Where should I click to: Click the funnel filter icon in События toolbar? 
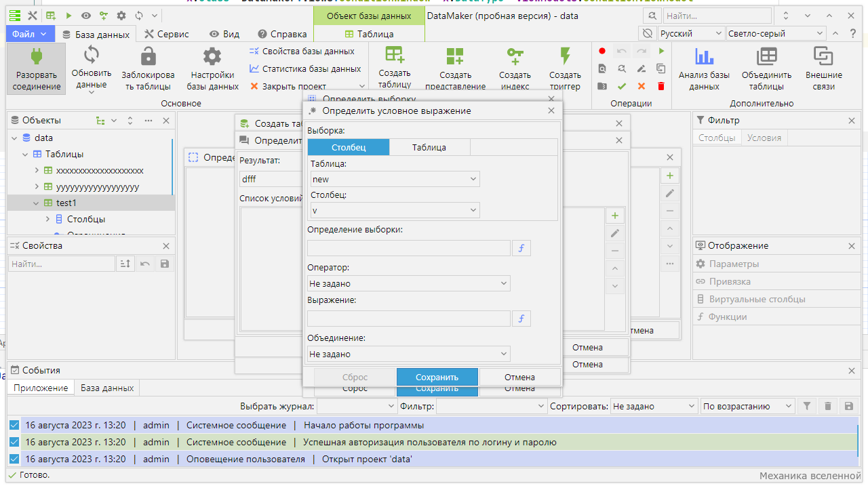[x=807, y=406]
